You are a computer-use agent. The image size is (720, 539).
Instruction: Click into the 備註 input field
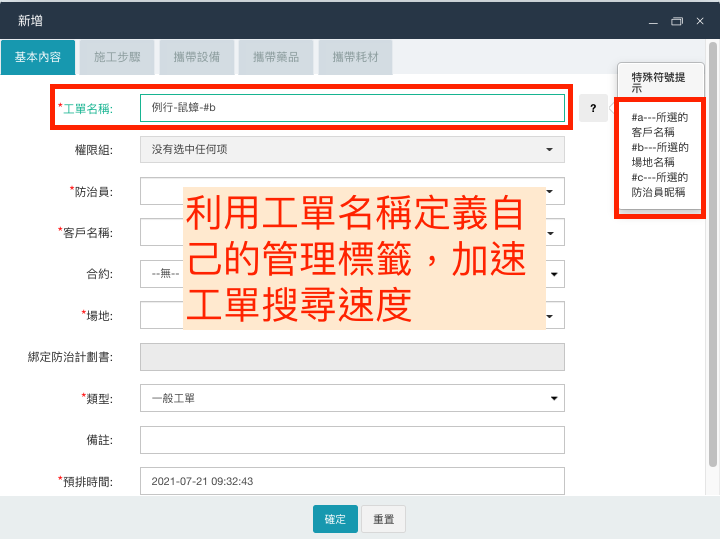pos(352,440)
